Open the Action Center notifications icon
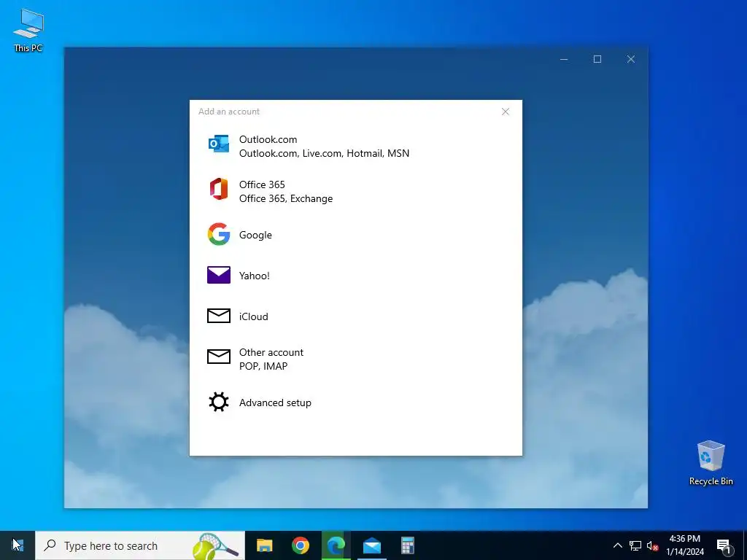The height and width of the screenshot is (560, 747). 724,545
